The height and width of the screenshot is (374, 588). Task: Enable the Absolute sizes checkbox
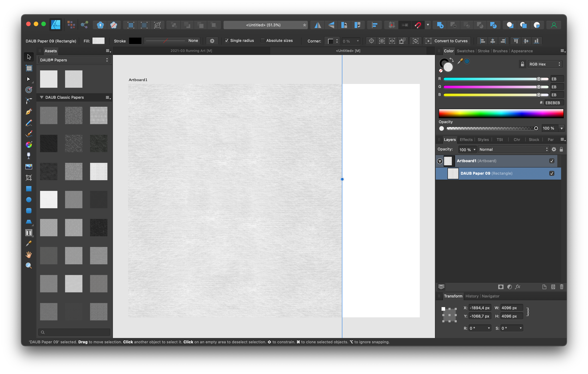[263, 41]
